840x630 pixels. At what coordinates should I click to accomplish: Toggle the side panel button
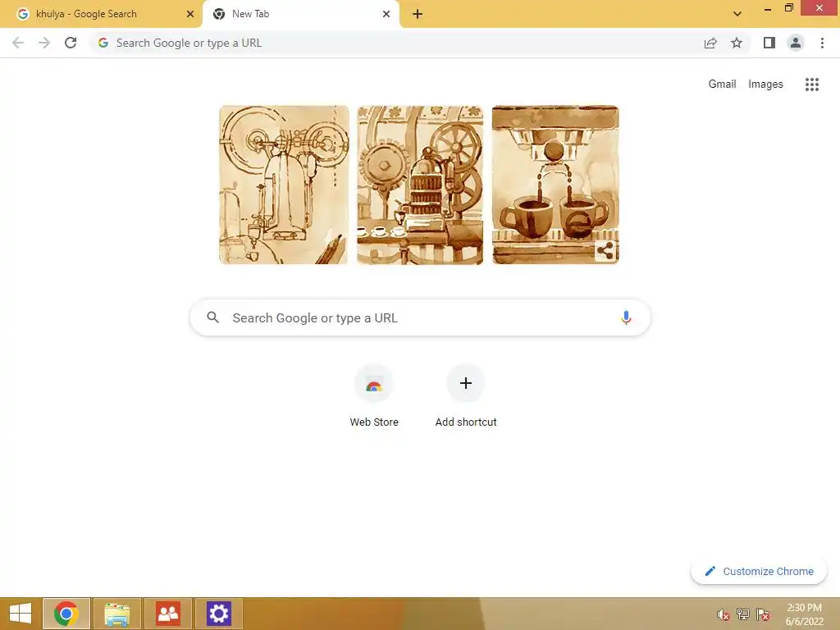point(769,43)
